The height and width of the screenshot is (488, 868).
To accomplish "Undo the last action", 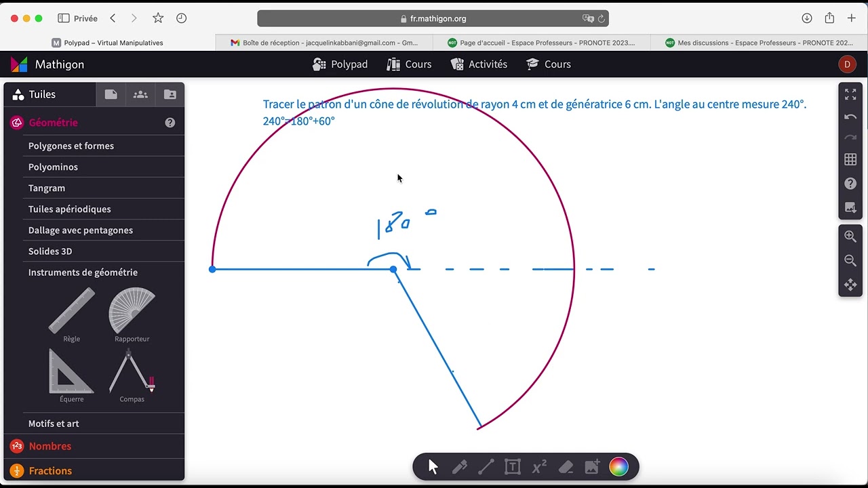I will coord(850,117).
